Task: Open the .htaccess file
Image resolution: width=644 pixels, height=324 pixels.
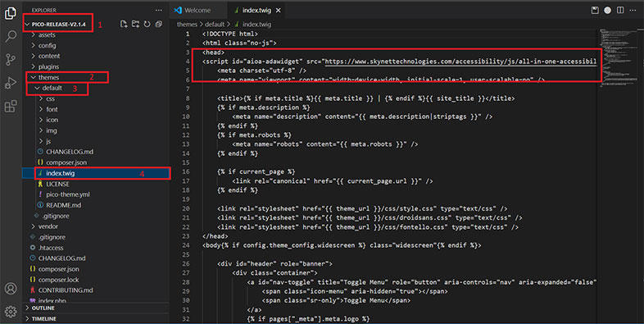Action: 51,248
